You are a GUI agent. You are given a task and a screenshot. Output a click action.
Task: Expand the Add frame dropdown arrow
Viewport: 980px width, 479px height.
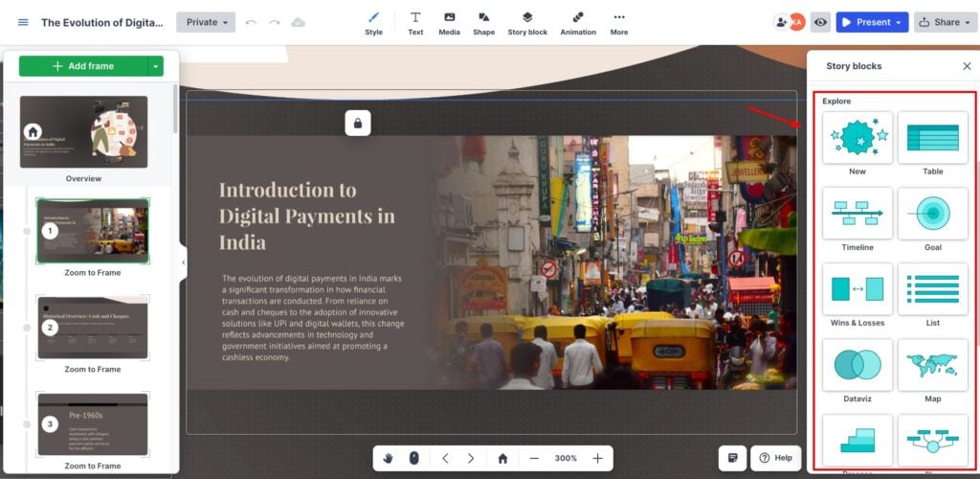[x=155, y=66]
